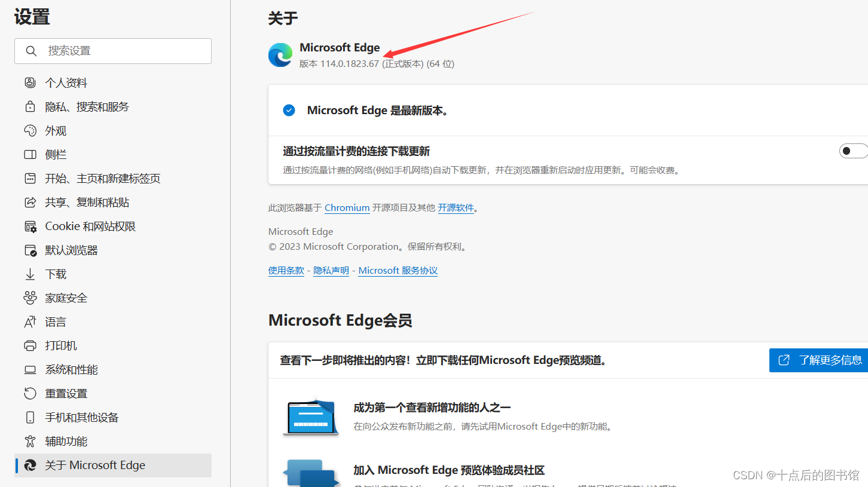Screen dimensions: 868x487
Task: Click the version text 114.0.1823.67
Action: point(350,64)
